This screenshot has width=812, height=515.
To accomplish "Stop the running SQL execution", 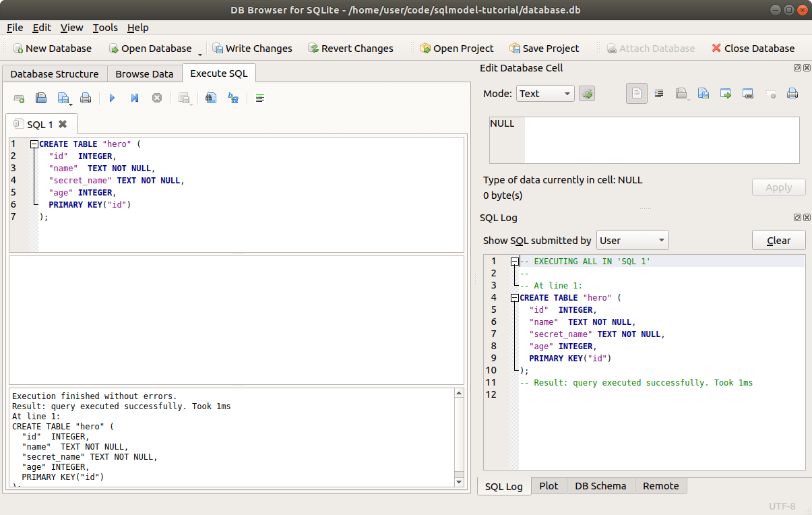I will [x=156, y=98].
